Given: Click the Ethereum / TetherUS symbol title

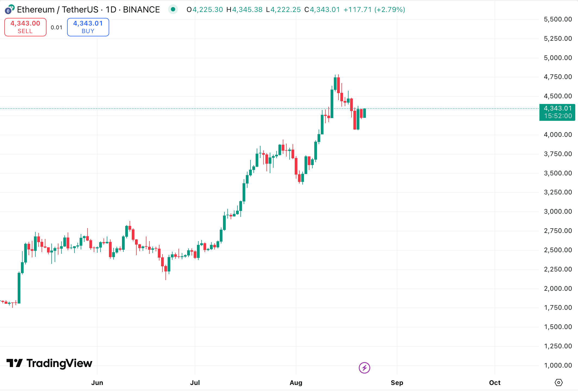Looking at the screenshot, I should [58, 10].
